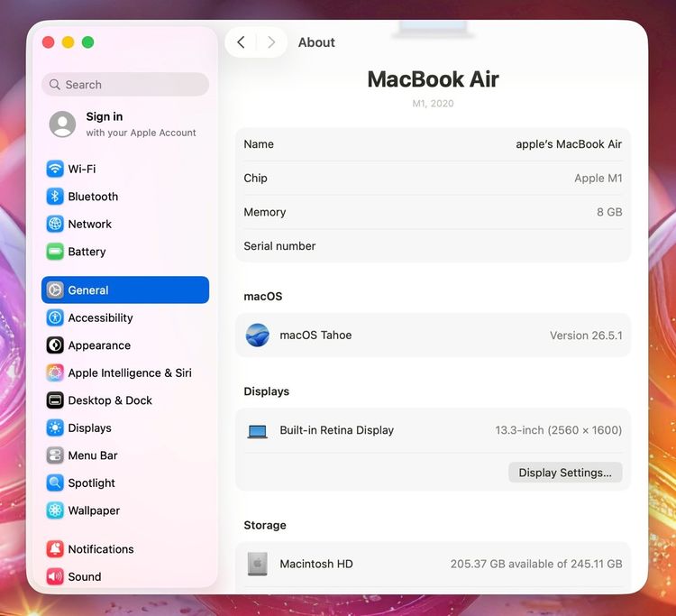Click the Menu Bar sidebar icon
676x616 pixels.
[x=55, y=455]
